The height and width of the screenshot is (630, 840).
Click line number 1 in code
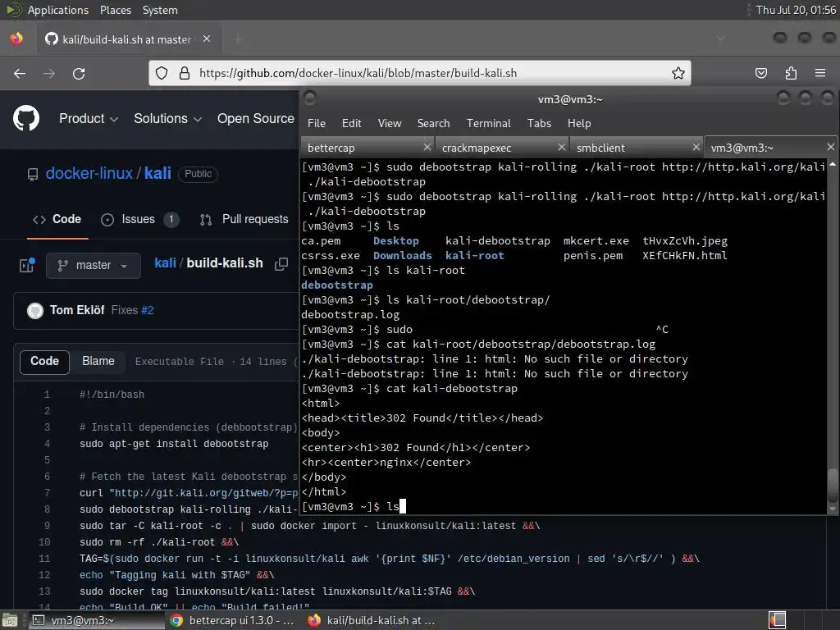coord(47,395)
